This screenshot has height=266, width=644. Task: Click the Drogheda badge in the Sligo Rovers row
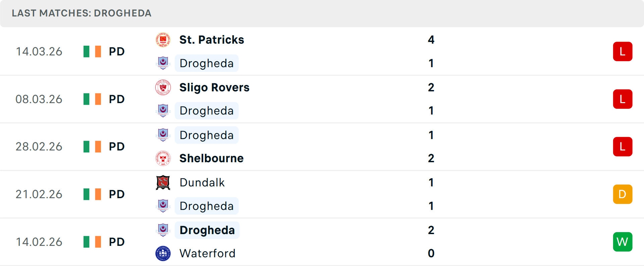pos(163,110)
